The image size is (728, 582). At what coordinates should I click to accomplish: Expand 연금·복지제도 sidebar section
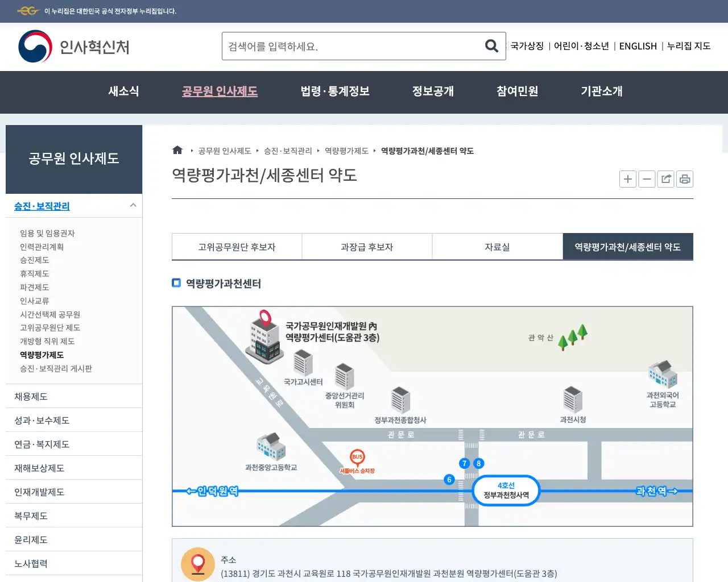coord(74,444)
